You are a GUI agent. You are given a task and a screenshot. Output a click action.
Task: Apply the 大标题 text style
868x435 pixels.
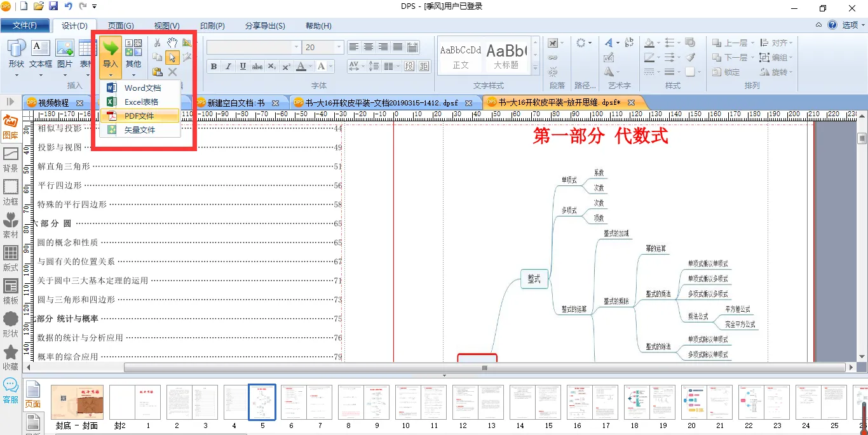[506, 55]
